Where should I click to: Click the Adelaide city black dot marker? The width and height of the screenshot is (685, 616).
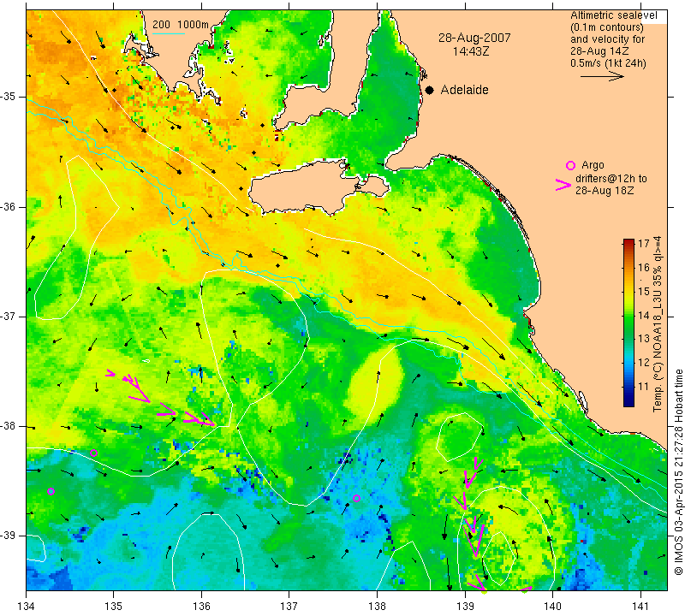(430, 90)
